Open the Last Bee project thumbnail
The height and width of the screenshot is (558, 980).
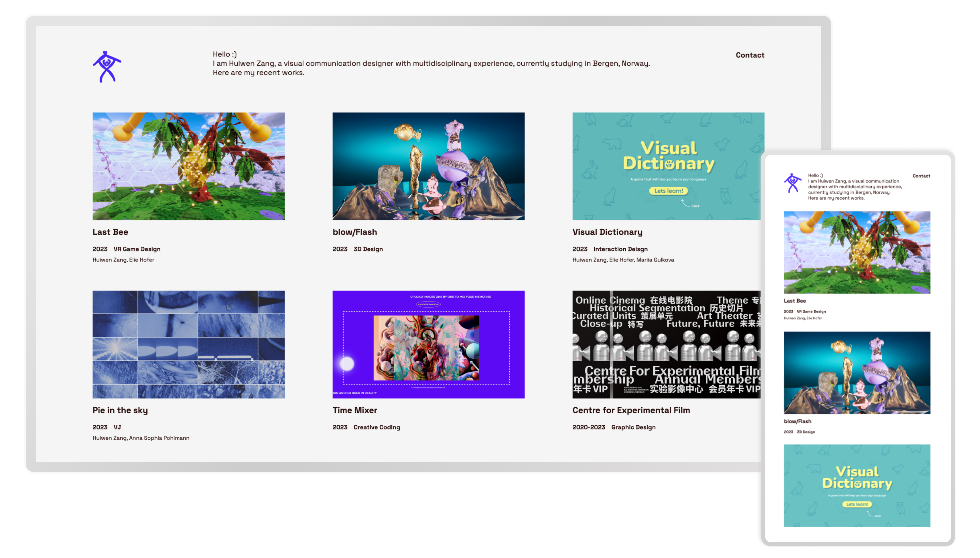point(188,166)
